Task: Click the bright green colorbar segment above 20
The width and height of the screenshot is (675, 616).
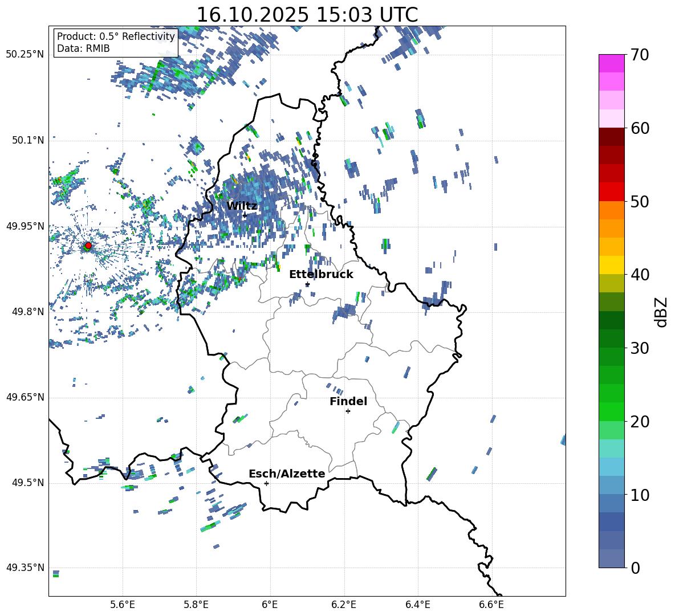Action: click(x=611, y=411)
